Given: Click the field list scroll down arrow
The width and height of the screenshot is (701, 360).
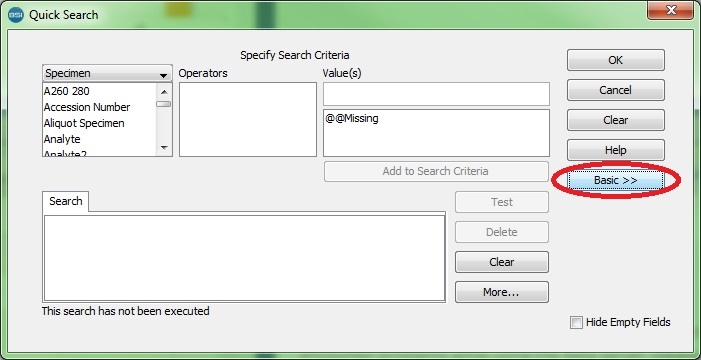Looking at the screenshot, I should click(x=164, y=148).
